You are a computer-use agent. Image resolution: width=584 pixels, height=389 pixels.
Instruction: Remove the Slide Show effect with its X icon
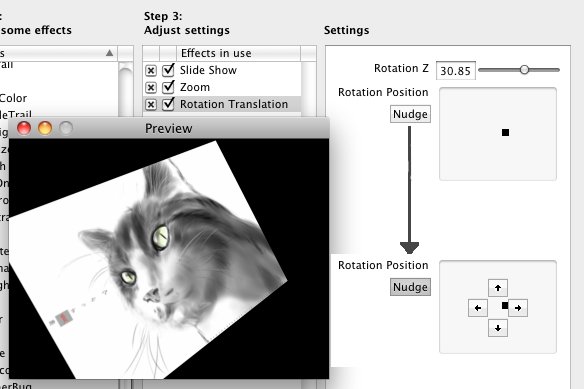point(151,70)
